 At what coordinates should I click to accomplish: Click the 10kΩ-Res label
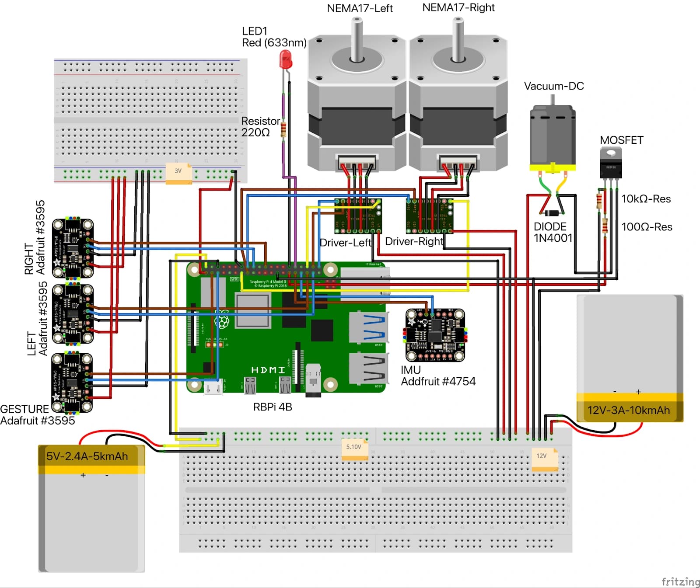pos(646,199)
